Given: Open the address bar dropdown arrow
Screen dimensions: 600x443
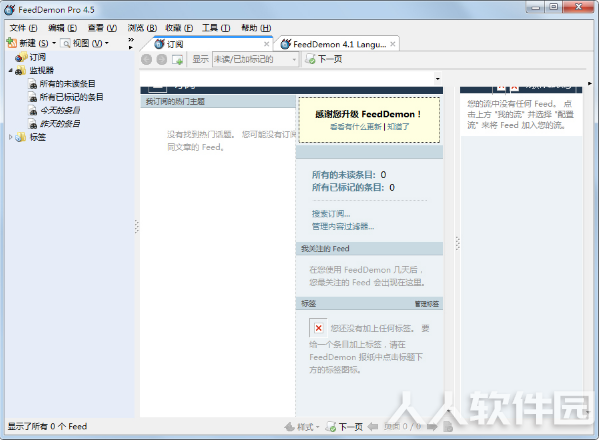Looking at the screenshot, I should (x=438, y=79).
